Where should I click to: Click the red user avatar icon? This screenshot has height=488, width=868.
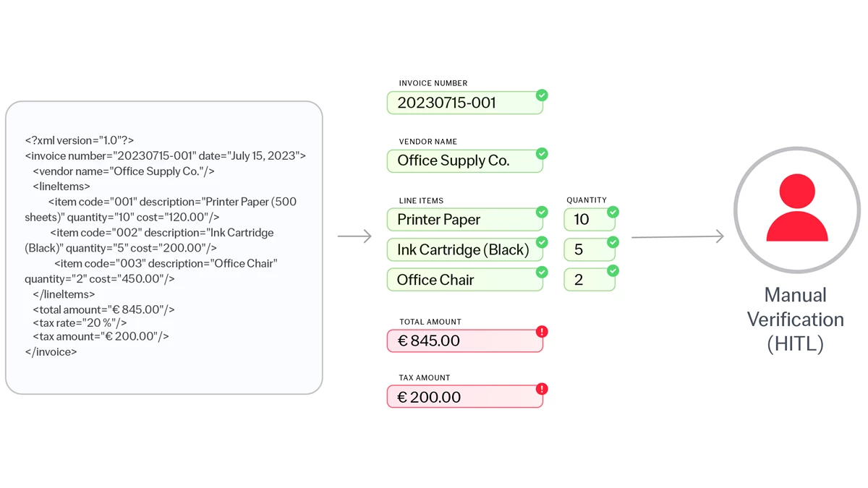pos(796,210)
